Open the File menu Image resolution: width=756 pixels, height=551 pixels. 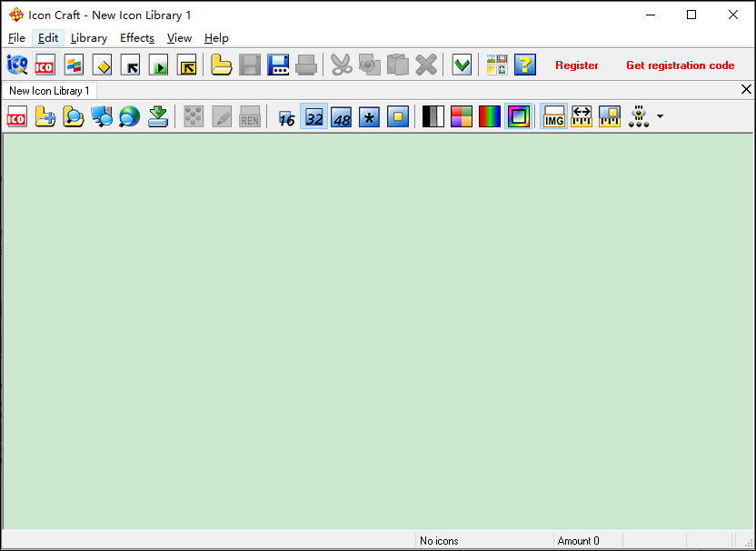(x=16, y=38)
